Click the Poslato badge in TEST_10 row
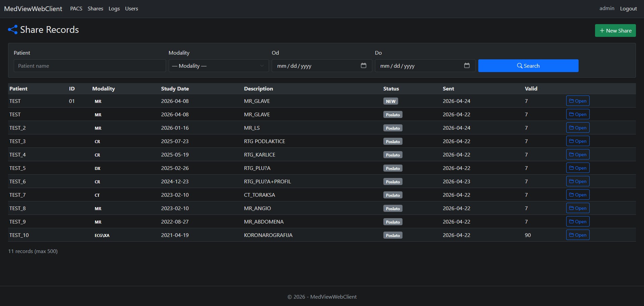 (393, 235)
